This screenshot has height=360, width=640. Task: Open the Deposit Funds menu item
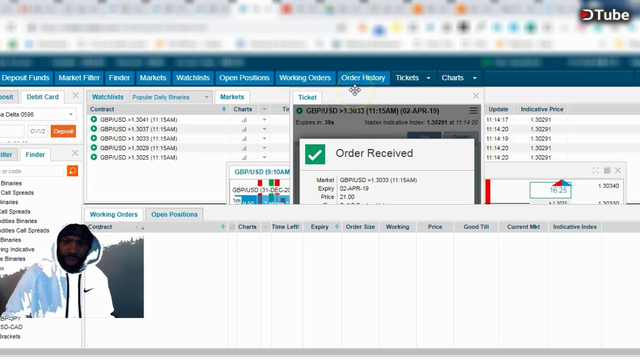[x=25, y=78]
